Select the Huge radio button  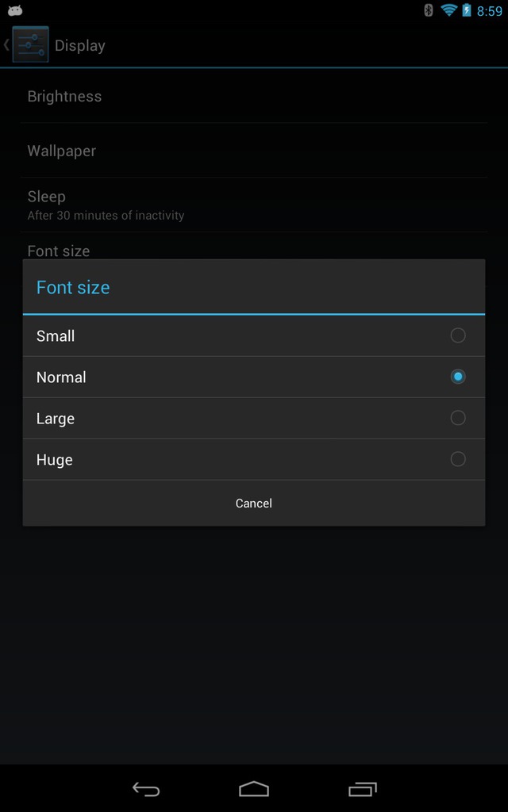coord(458,459)
